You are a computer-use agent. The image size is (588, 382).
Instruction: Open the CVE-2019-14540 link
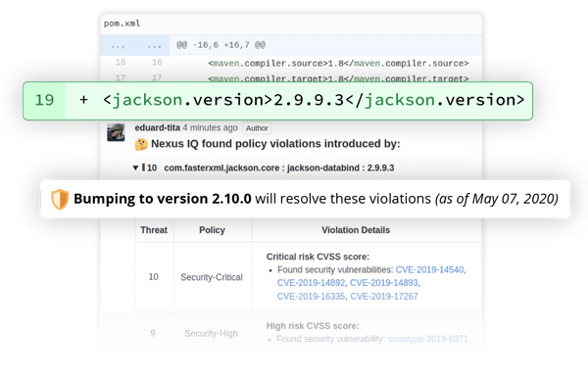(x=430, y=269)
